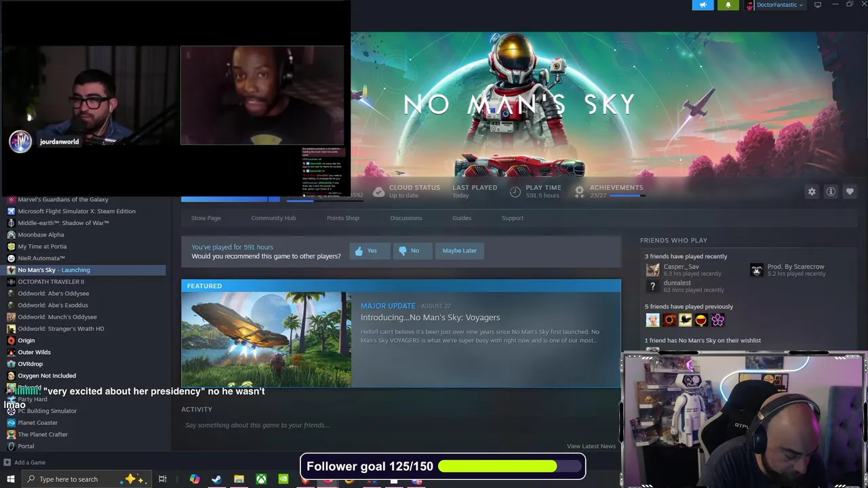The image size is (868, 488).
Task: Open the Guides tab
Action: coord(462,218)
